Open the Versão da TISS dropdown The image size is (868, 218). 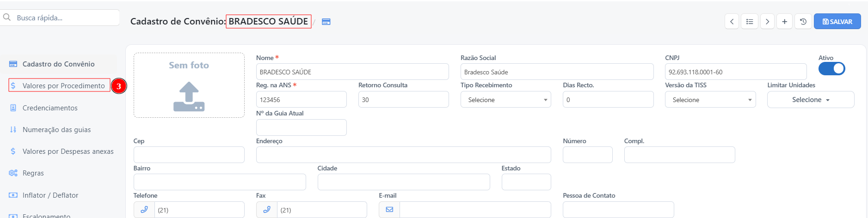710,100
